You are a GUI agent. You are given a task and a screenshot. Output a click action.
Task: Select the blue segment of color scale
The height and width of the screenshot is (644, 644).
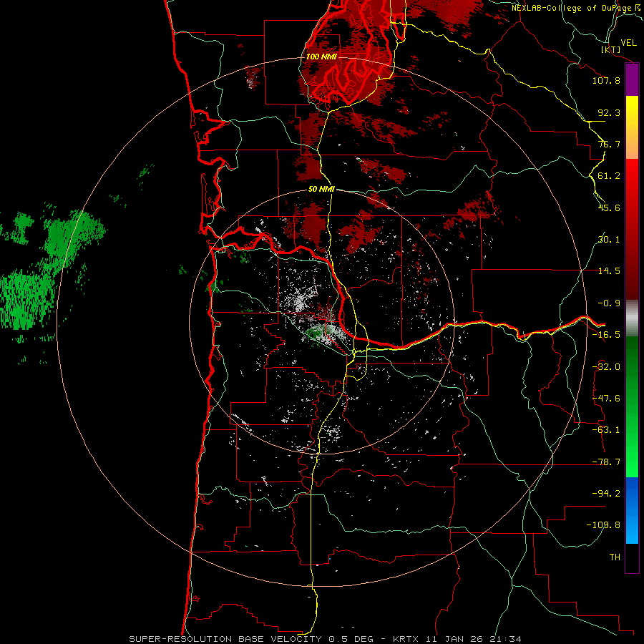(x=632, y=510)
